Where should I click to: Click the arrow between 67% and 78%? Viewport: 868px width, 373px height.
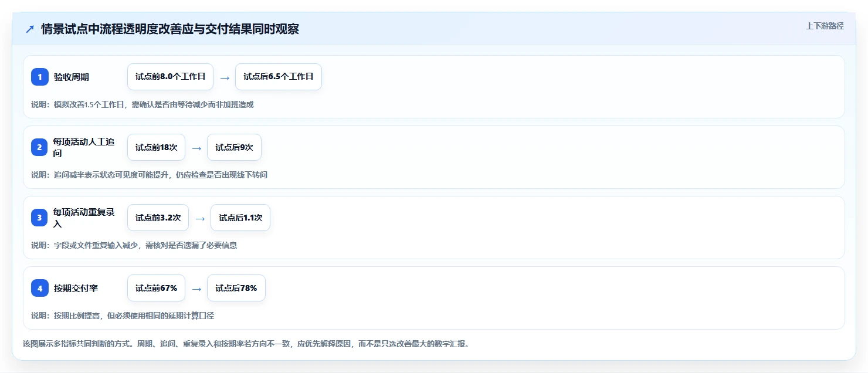(196, 289)
